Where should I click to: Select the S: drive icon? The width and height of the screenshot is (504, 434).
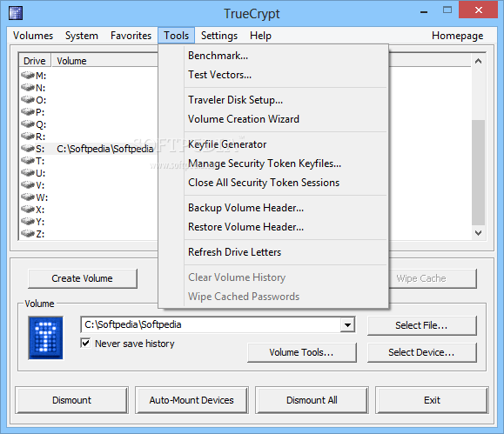[x=28, y=149]
